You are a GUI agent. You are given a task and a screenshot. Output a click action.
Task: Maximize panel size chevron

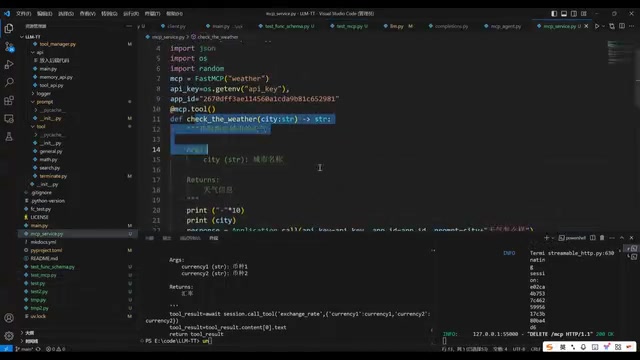coord(622,238)
